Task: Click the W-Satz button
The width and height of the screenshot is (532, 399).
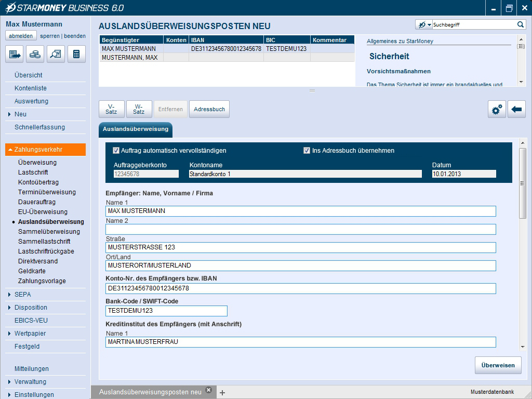Action: pos(139,109)
